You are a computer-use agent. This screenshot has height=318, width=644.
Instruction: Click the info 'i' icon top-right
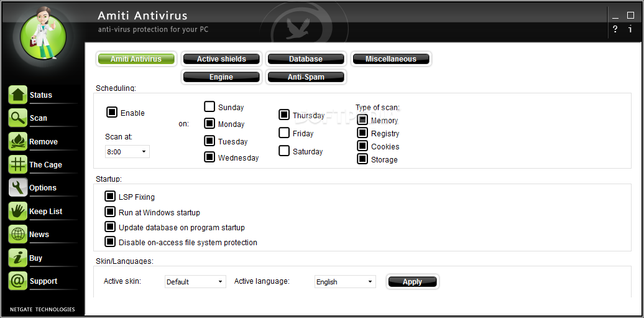tap(630, 29)
